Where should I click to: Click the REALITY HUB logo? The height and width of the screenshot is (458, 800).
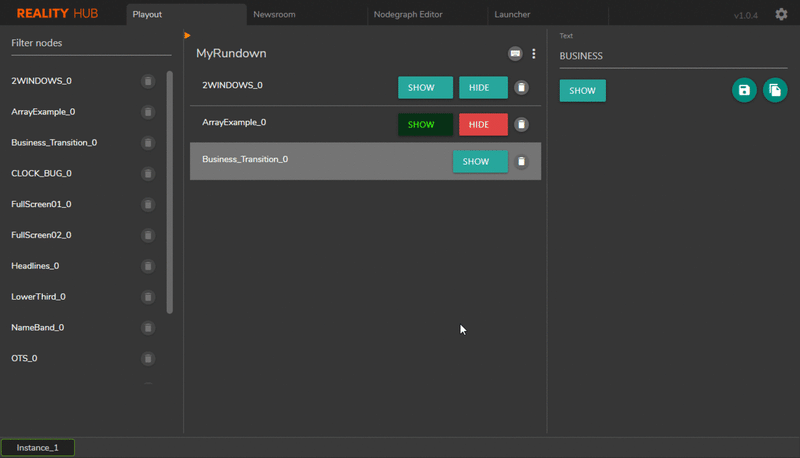tap(57, 14)
